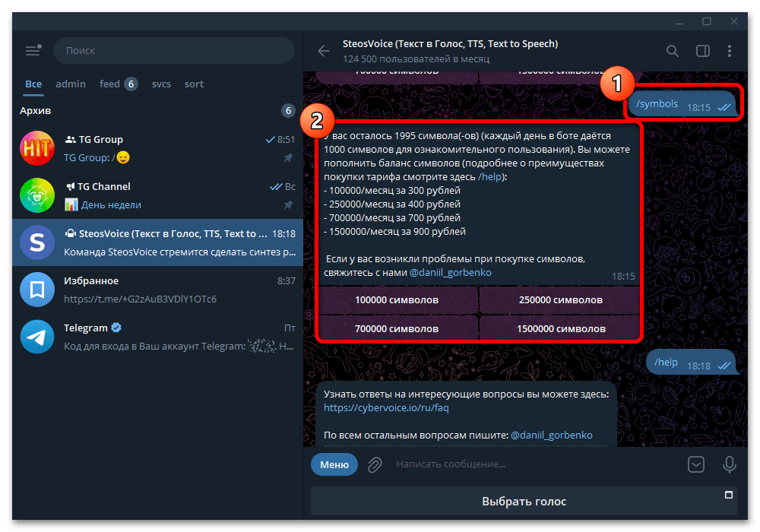Image resolution: width=760 pixels, height=532 pixels.
Task: Click the TG Channel avatar
Action: click(37, 195)
